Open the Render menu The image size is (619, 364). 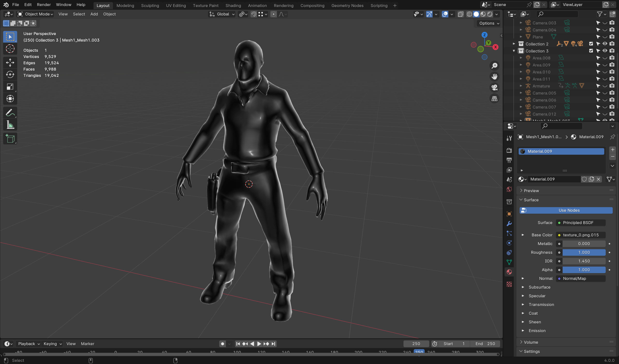[44, 5]
